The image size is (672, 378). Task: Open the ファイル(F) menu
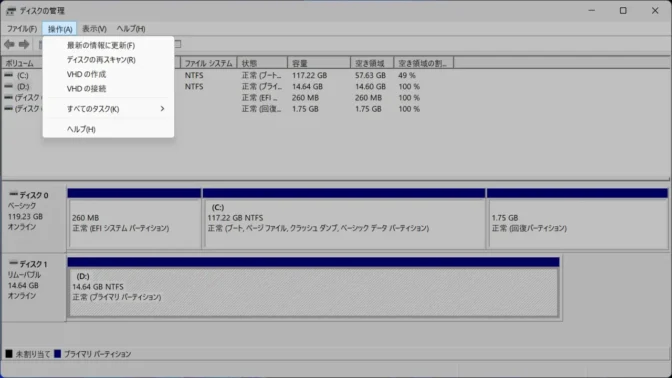click(22, 29)
